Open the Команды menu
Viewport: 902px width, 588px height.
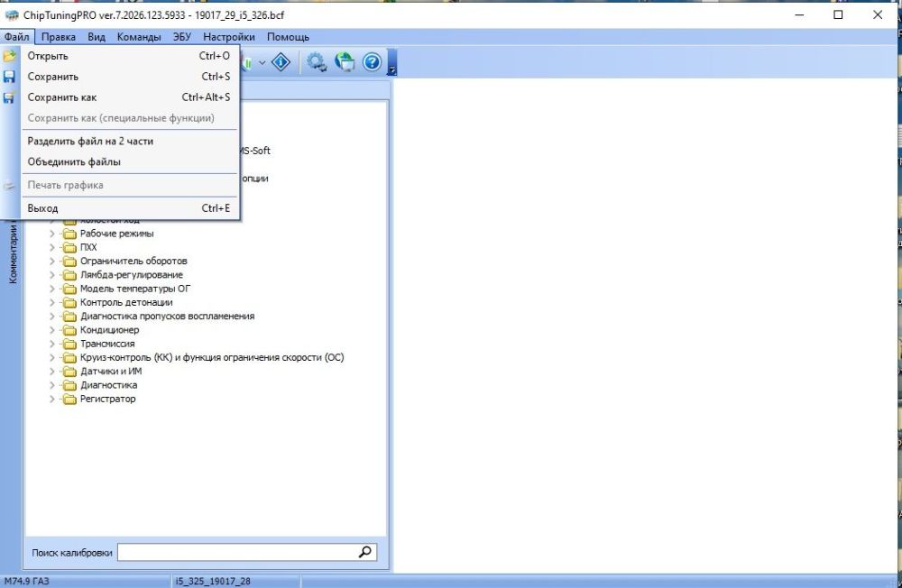tap(139, 37)
